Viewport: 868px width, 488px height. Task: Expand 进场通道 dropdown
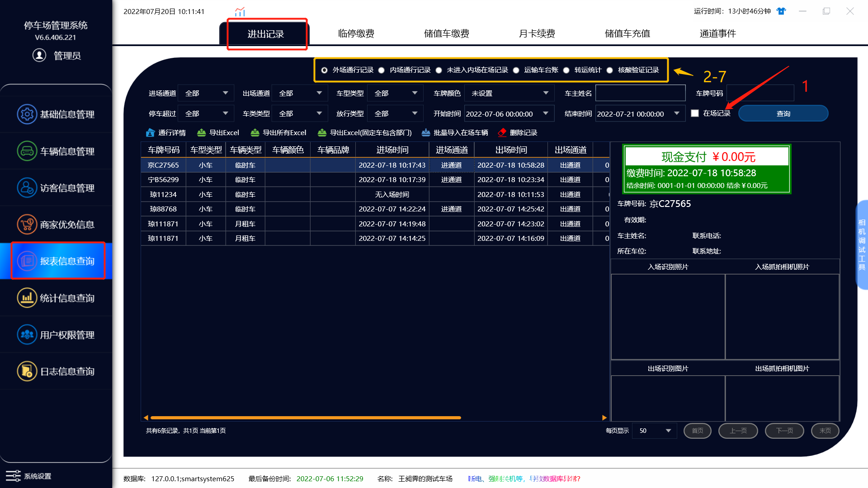click(x=206, y=93)
